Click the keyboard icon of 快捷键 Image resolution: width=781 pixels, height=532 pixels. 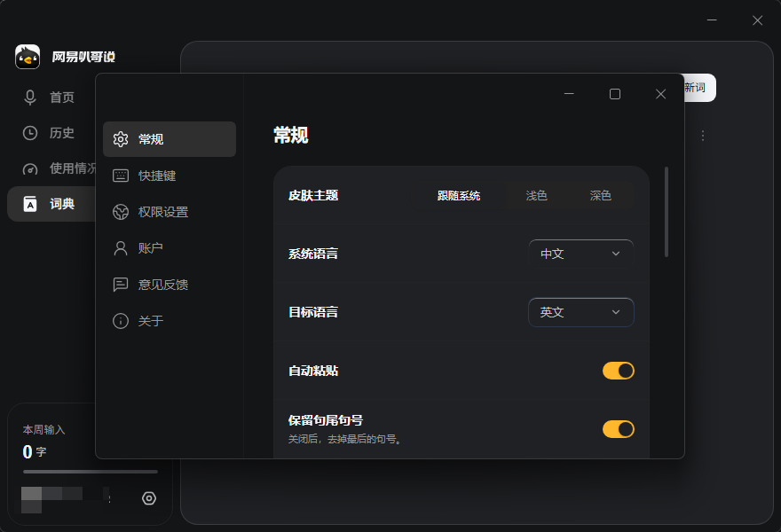[121, 176]
